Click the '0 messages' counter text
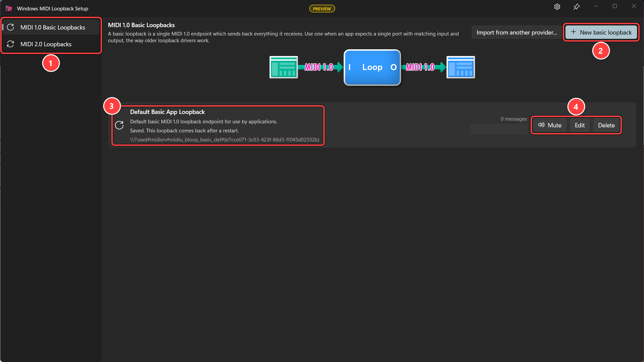Screen dimensions: 644x362 pyautogui.click(x=514, y=119)
